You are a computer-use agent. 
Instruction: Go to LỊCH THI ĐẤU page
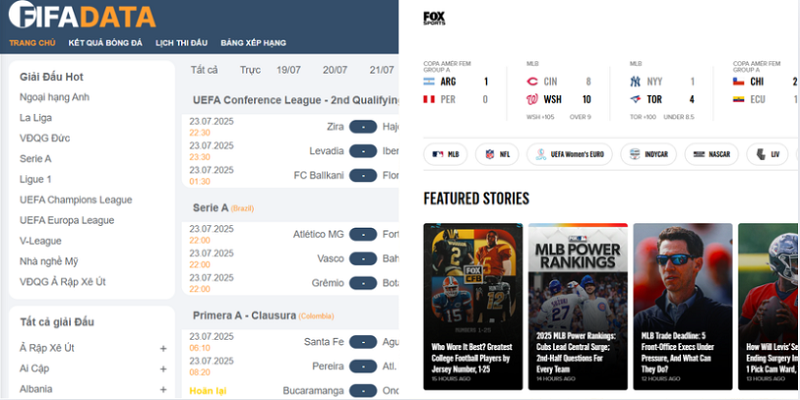182,43
